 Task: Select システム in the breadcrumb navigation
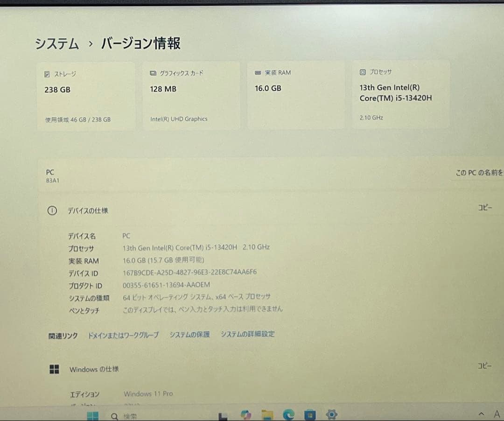click(x=56, y=43)
